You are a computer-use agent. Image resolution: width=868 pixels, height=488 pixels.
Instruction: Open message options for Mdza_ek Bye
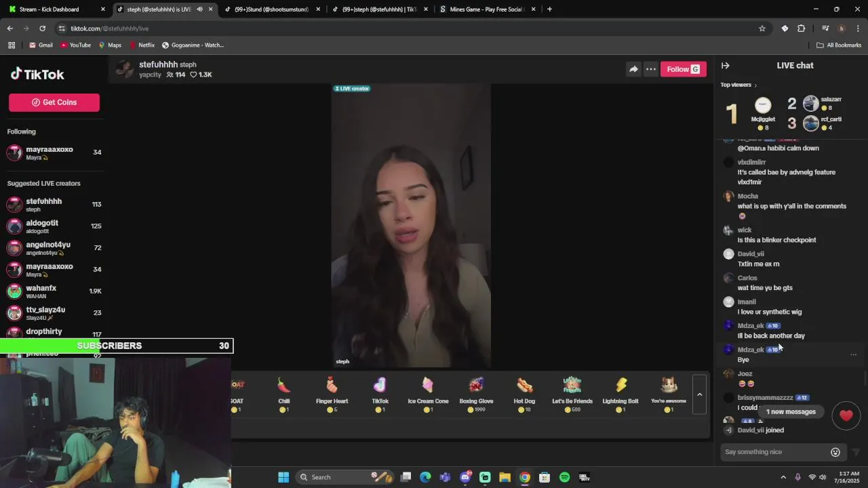tap(853, 354)
